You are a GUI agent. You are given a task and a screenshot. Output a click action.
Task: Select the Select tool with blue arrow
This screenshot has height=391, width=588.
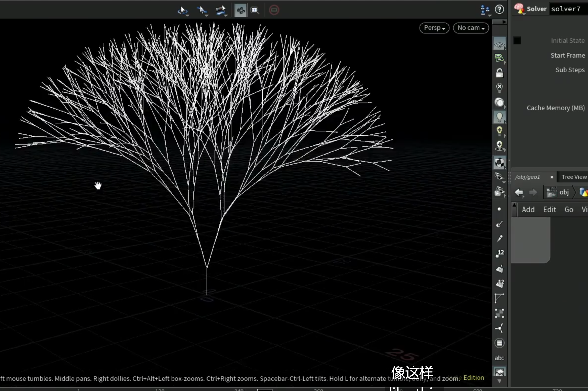tap(202, 10)
